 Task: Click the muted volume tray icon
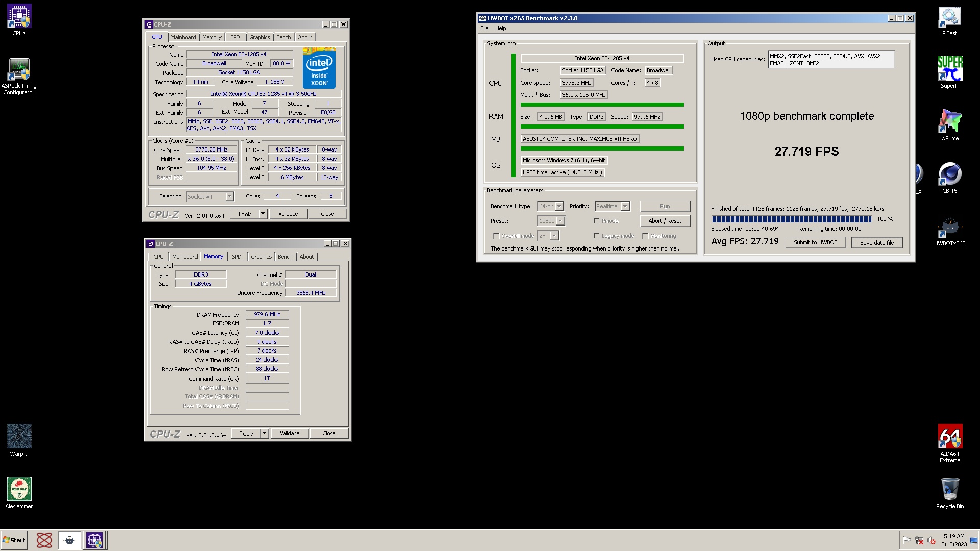tap(932, 540)
